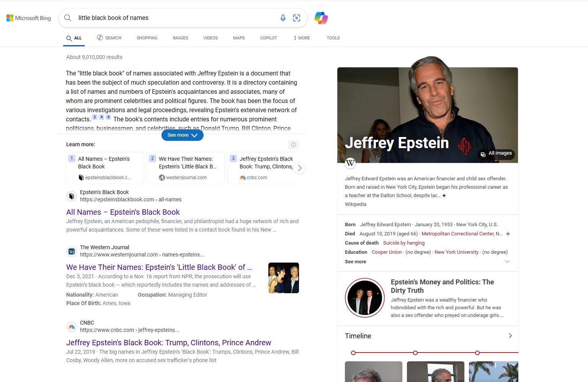Click the feedback info icon beside Learn more

pyautogui.click(x=294, y=145)
